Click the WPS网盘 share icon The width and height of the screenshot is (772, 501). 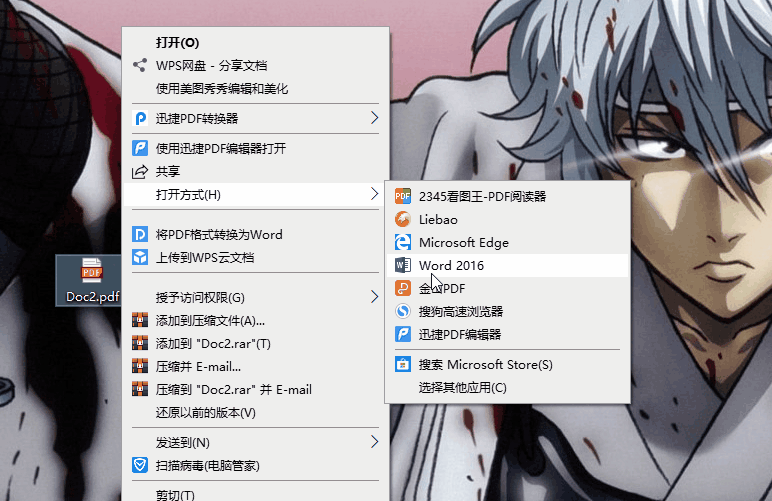140,65
